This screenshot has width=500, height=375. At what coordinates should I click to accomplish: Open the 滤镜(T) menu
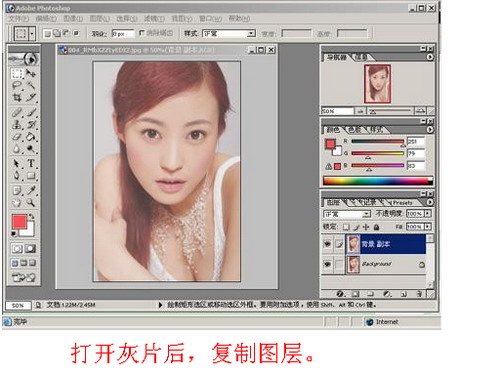coord(154,18)
